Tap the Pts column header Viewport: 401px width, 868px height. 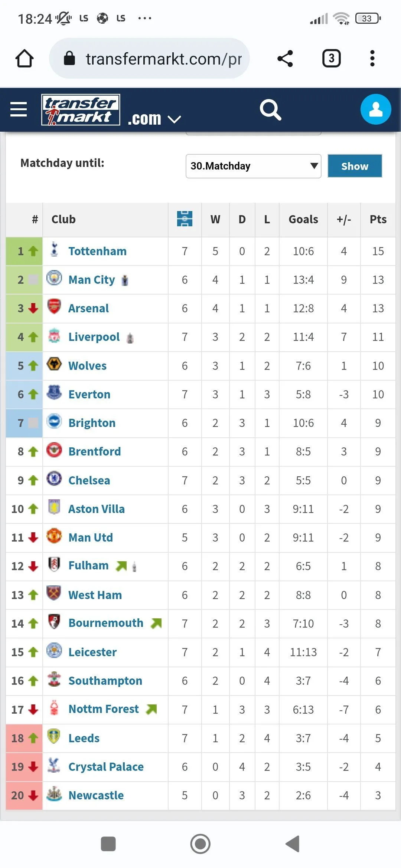[378, 220]
